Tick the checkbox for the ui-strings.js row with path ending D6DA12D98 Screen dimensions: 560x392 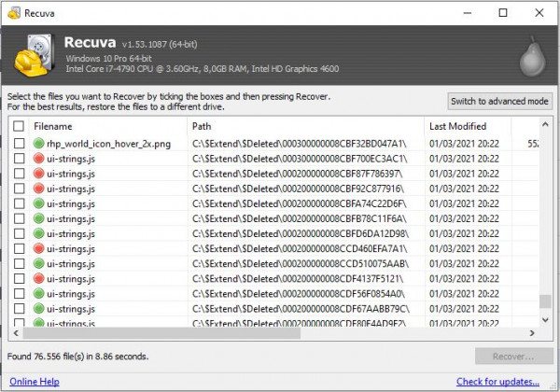pyautogui.click(x=20, y=233)
